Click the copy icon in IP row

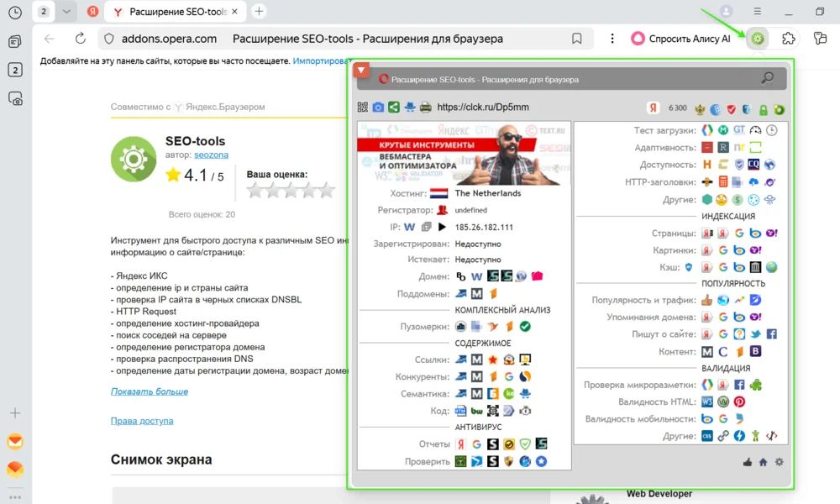(x=426, y=227)
